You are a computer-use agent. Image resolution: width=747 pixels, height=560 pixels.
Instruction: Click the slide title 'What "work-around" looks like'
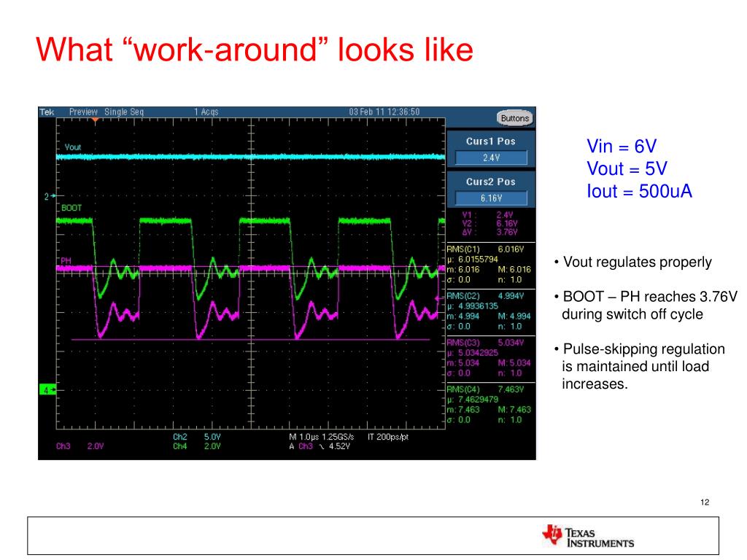[x=255, y=50]
